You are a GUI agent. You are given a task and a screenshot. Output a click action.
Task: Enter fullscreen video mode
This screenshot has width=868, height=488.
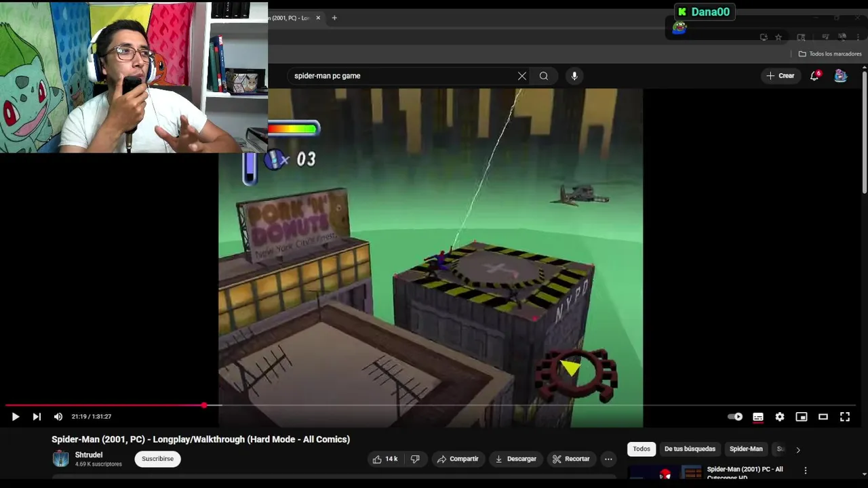click(x=845, y=417)
